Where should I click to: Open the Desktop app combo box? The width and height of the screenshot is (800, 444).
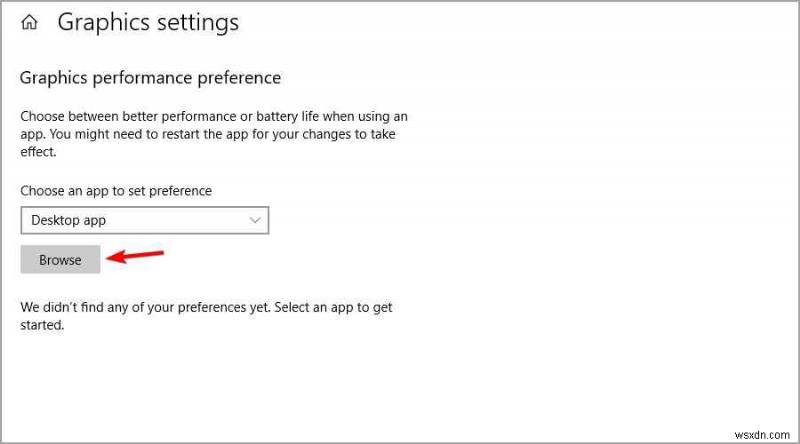[145, 220]
